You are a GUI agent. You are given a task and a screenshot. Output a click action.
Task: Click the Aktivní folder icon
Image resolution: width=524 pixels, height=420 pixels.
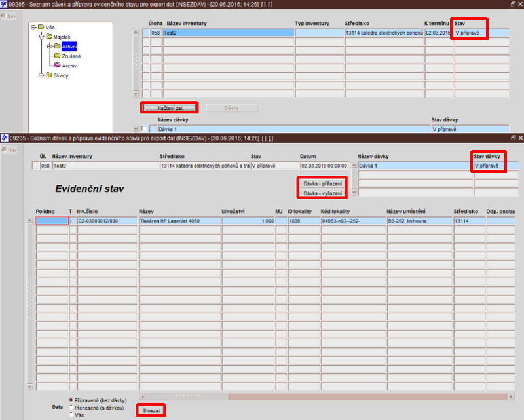[58, 46]
